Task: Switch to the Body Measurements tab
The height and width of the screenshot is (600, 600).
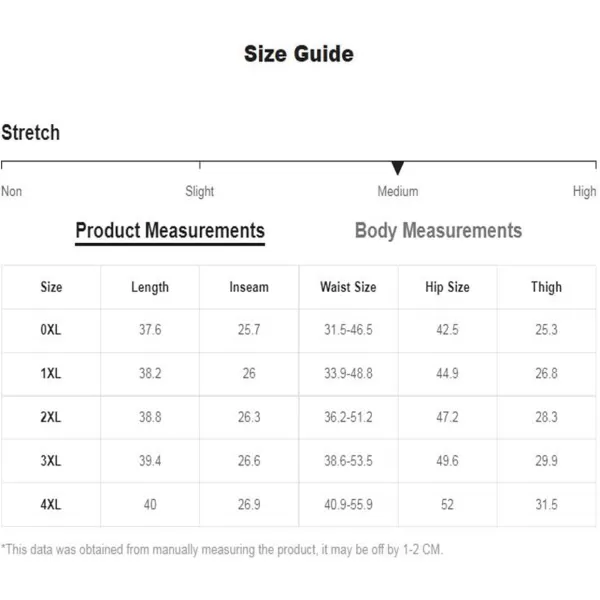Action: [x=438, y=231]
